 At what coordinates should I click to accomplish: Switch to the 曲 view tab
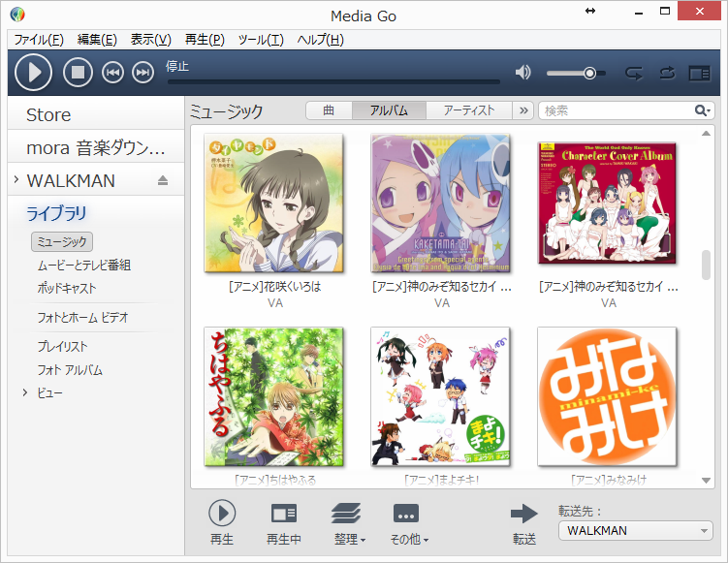(x=329, y=110)
